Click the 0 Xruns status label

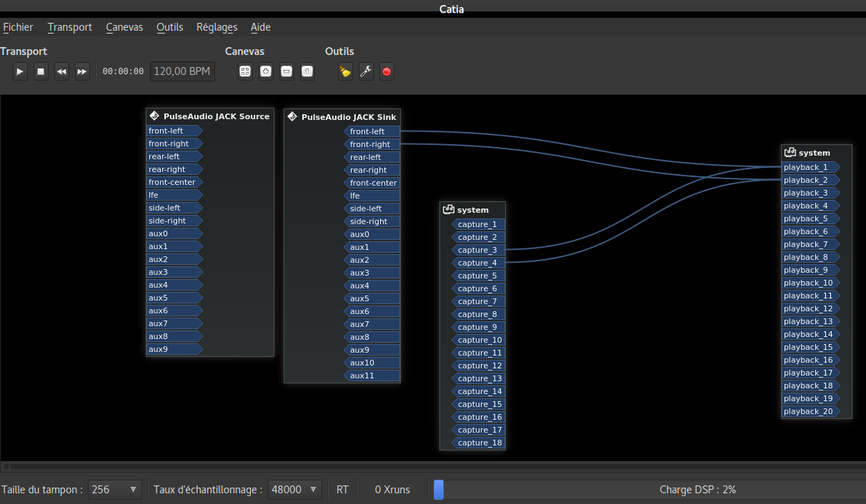click(x=392, y=490)
